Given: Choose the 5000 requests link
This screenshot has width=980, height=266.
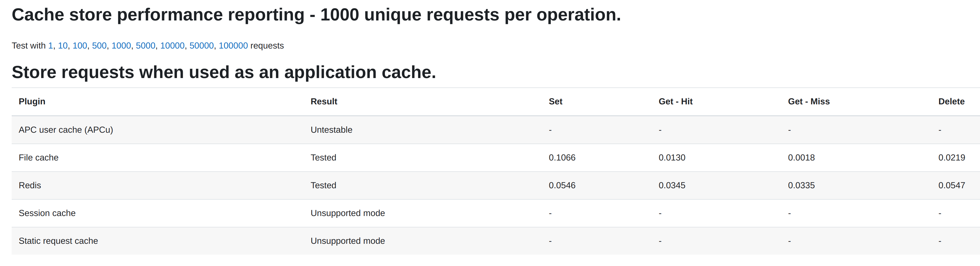Looking at the screenshot, I should 146,46.
